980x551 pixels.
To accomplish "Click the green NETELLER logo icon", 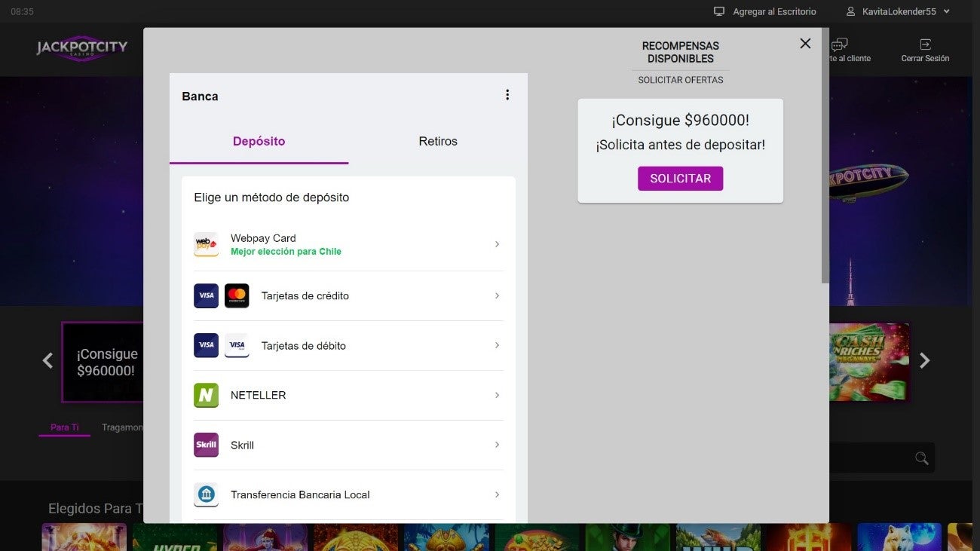I will click(x=206, y=395).
